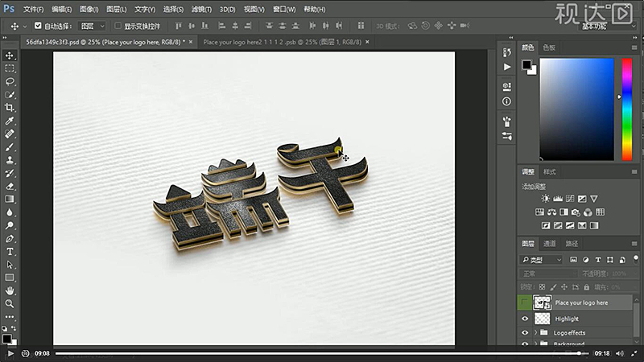Select the Hand tool
Image resolution: width=644 pixels, height=362 pixels.
10,291
